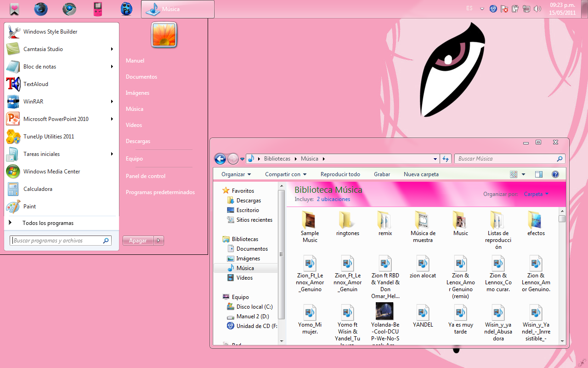Start Photoshop from the taskbar

coord(126,8)
